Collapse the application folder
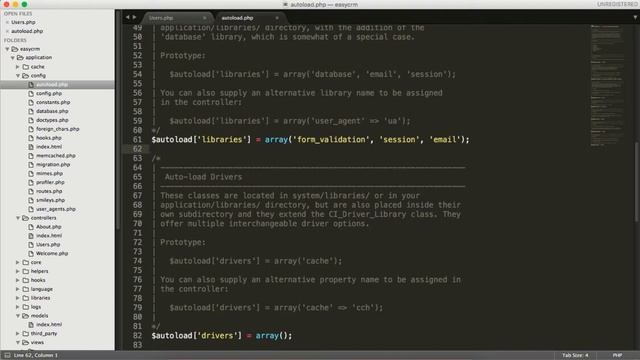This screenshot has width=640, height=360. (12, 58)
